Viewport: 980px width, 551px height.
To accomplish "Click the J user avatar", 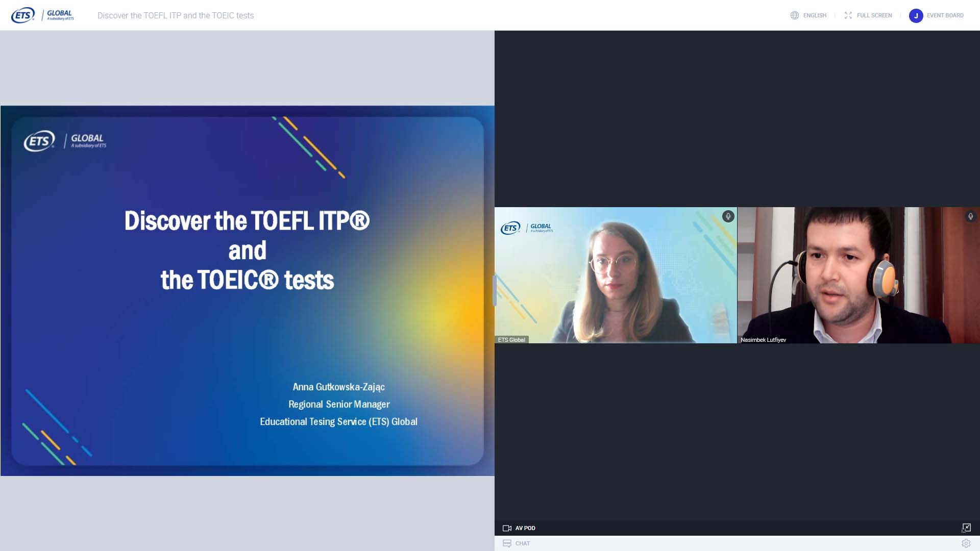I will [x=916, y=16].
